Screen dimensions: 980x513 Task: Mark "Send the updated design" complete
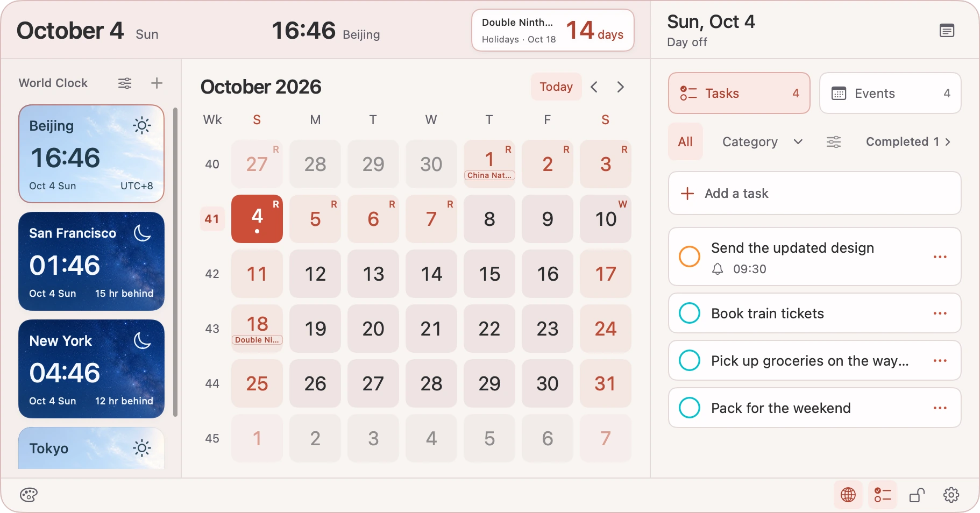pyautogui.click(x=690, y=256)
